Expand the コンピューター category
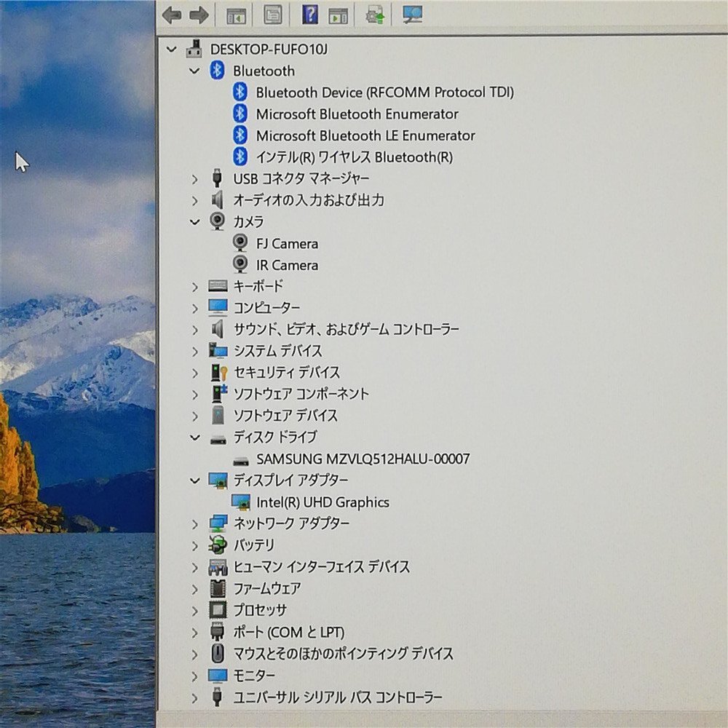 click(x=195, y=308)
